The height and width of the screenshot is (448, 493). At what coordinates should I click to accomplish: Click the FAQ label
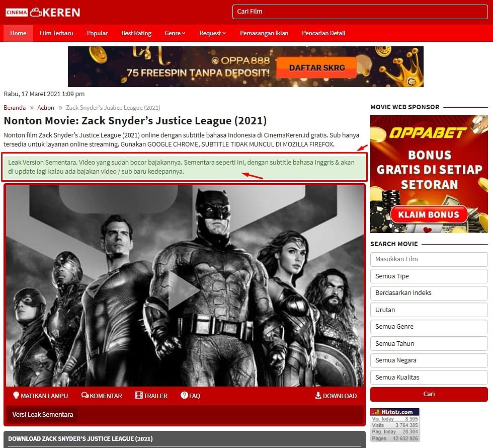tap(195, 396)
